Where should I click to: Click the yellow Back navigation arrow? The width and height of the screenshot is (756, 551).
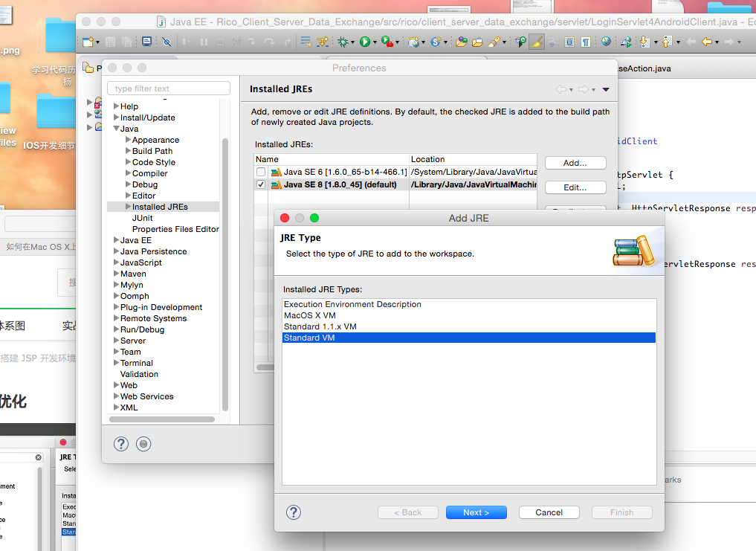point(706,42)
